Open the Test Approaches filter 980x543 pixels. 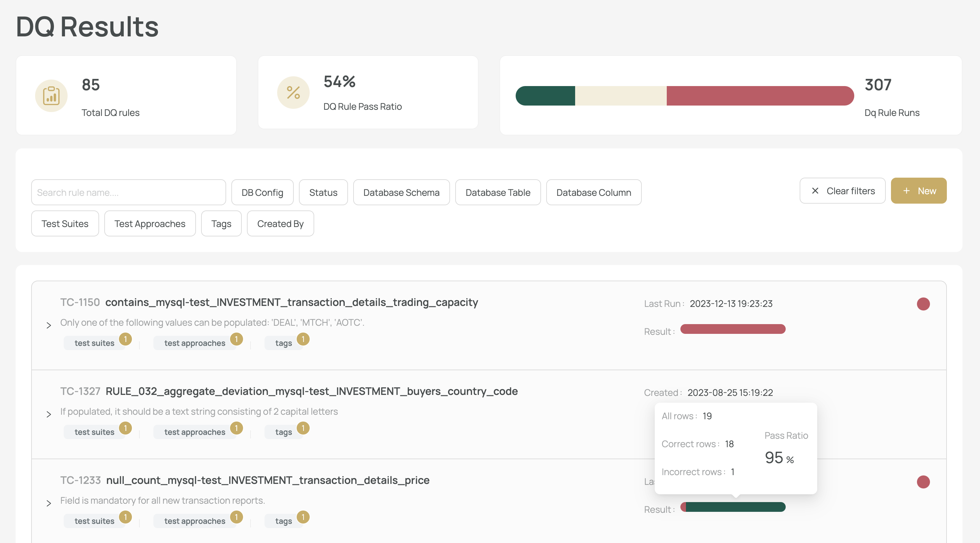click(x=150, y=223)
